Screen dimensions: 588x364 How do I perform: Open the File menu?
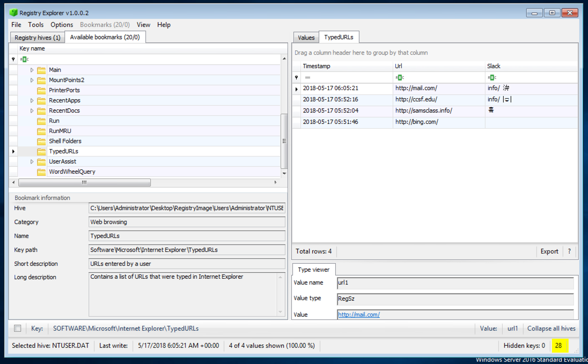16,25
